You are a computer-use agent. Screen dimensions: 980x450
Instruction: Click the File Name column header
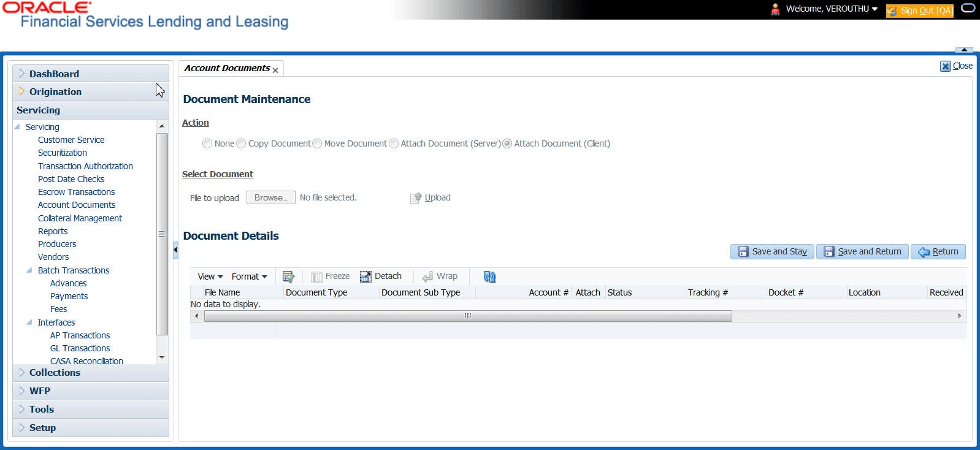(222, 292)
